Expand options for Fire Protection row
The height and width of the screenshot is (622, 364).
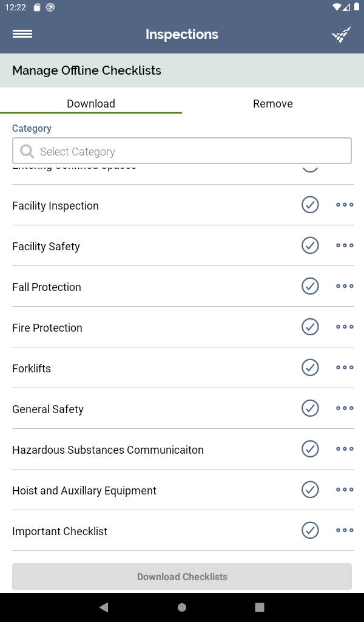[345, 327]
